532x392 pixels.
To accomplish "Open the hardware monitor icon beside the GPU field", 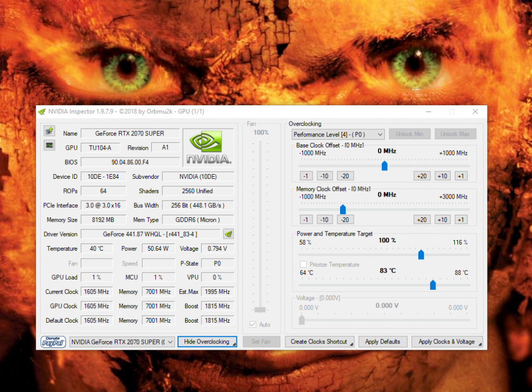I will [x=50, y=145].
